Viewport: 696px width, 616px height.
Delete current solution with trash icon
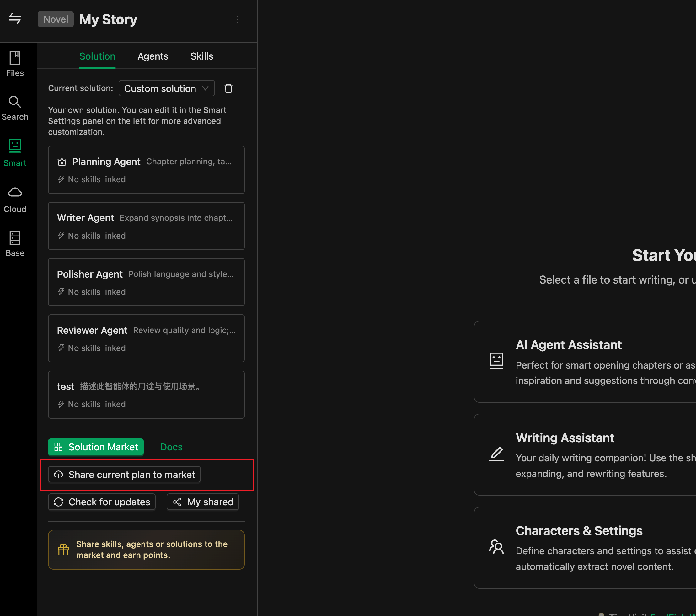(228, 88)
